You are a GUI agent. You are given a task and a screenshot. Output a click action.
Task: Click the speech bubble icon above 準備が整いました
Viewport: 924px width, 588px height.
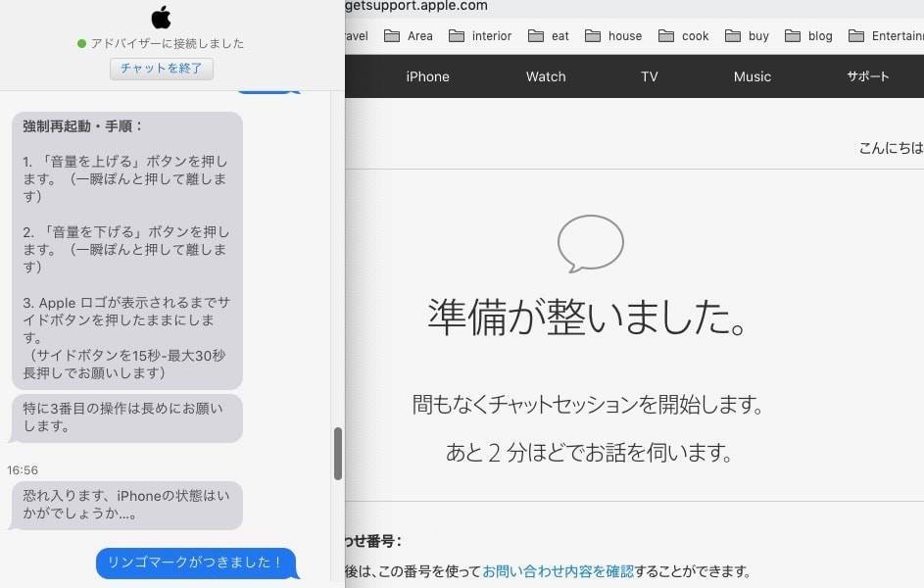click(591, 243)
